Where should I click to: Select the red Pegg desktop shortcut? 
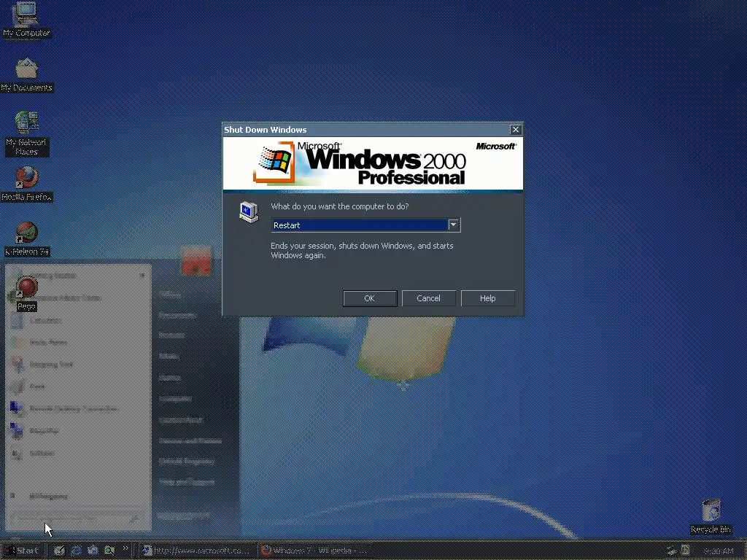(x=27, y=293)
